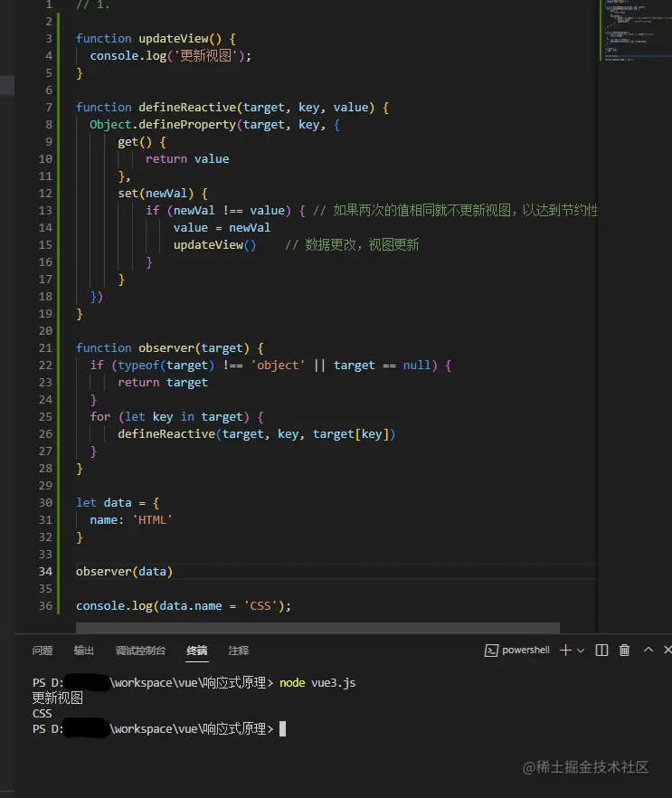Image resolution: width=672 pixels, height=798 pixels.
Task: Maximize panel with the up chevron
Action: (648, 650)
